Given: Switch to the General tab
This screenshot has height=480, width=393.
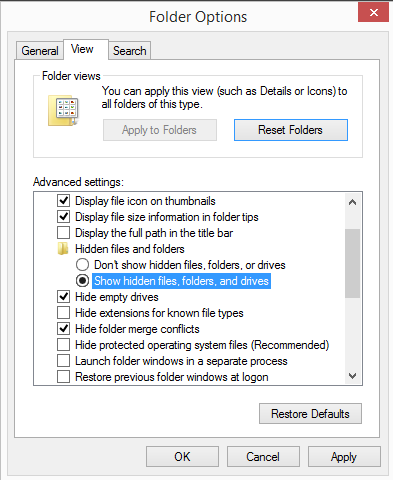Looking at the screenshot, I should (40, 51).
